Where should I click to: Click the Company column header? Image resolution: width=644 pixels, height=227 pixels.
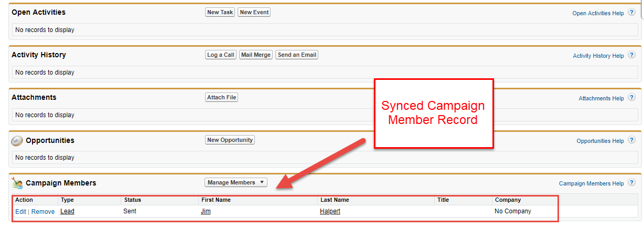(x=508, y=200)
